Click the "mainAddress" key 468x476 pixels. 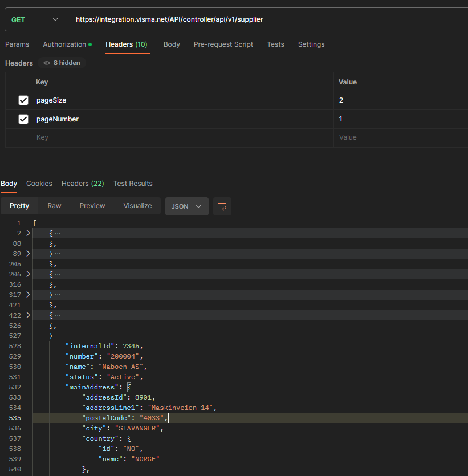click(x=92, y=387)
